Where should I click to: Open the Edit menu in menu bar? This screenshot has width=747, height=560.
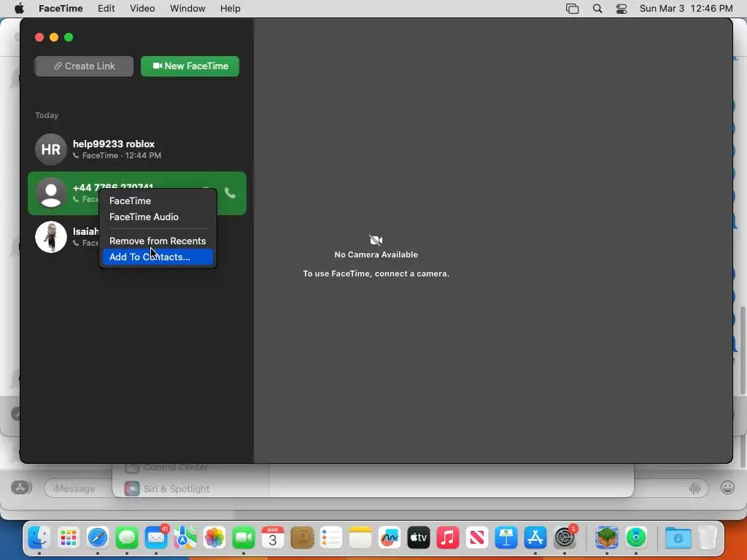(106, 9)
